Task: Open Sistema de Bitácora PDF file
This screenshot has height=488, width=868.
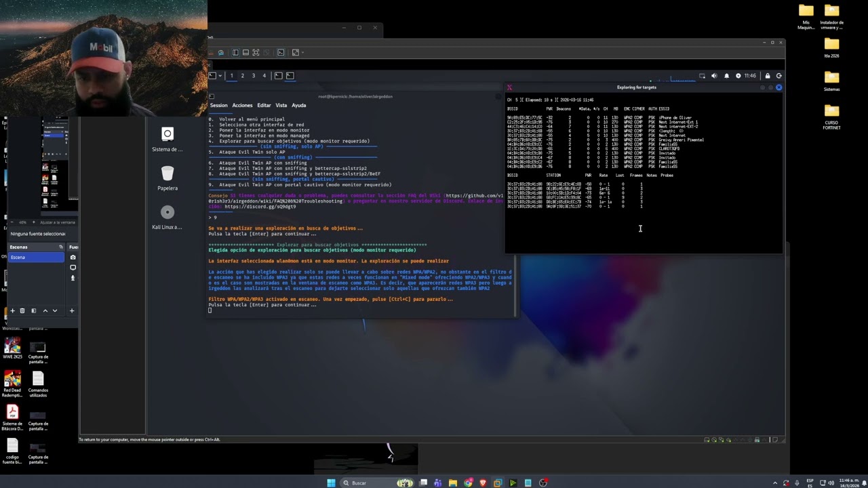Action: point(12,417)
